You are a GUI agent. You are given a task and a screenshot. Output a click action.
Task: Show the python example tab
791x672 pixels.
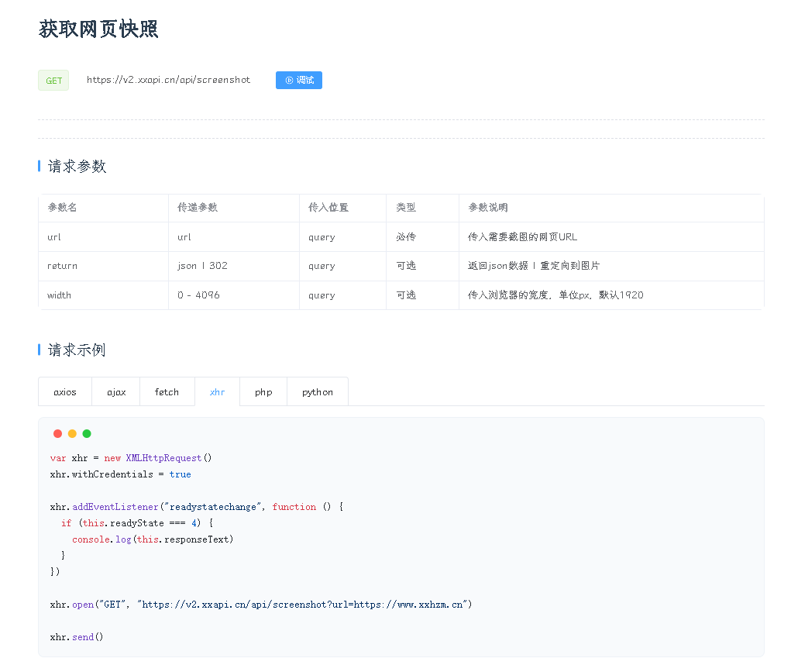[318, 391]
